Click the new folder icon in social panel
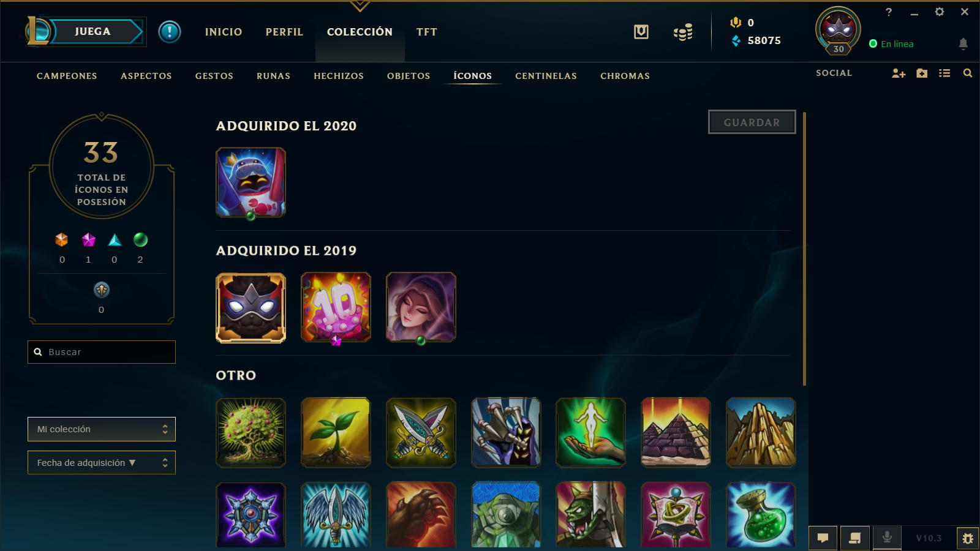 (x=922, y=73)
